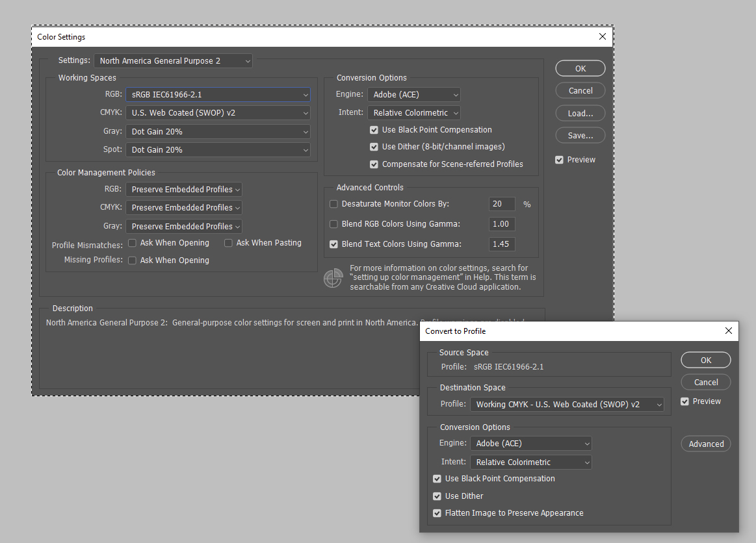Screen dimensions: 756x543
Task: Enable Desaturate Monitor Colors By option
Action: pos(334,204)
